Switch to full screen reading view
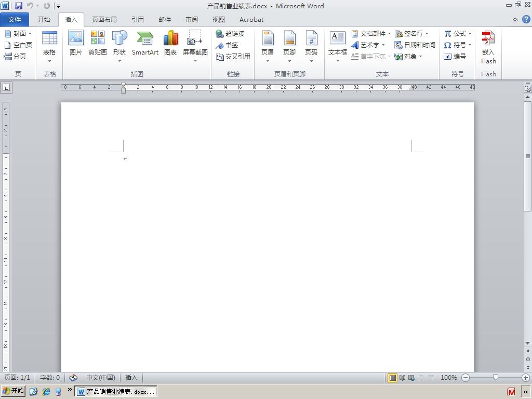The width and height of the screenshot is (532, 399). (x=402, y=378)
